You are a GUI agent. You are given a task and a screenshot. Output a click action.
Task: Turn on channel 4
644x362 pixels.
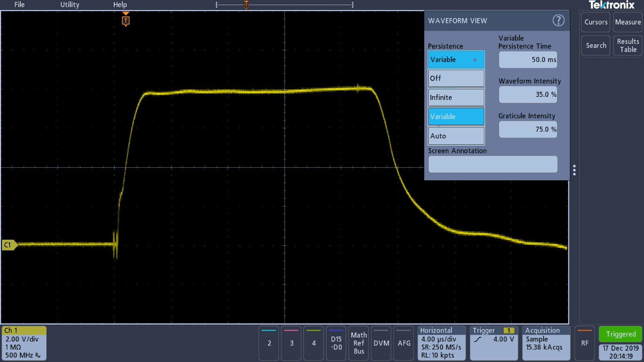[x=314, y=343]
